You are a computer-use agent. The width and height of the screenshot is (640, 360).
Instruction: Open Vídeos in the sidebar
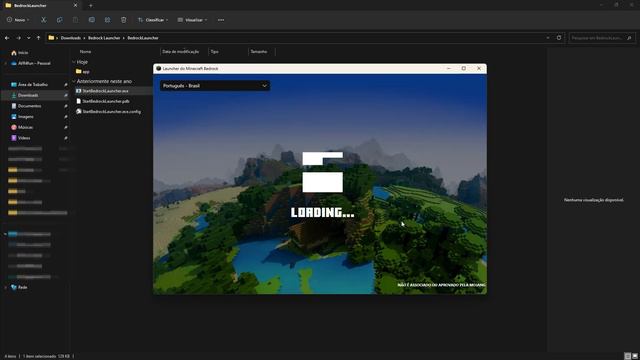(x=21, y=138)
